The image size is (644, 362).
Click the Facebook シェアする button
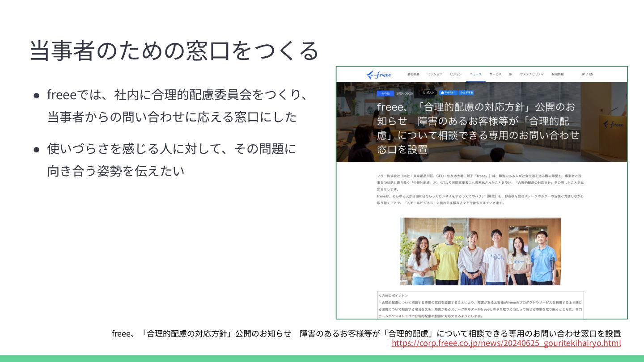click(x=466, y=93)
